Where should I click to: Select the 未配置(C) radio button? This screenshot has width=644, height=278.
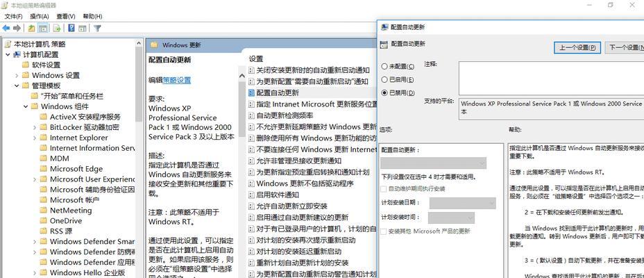[384, 66]
